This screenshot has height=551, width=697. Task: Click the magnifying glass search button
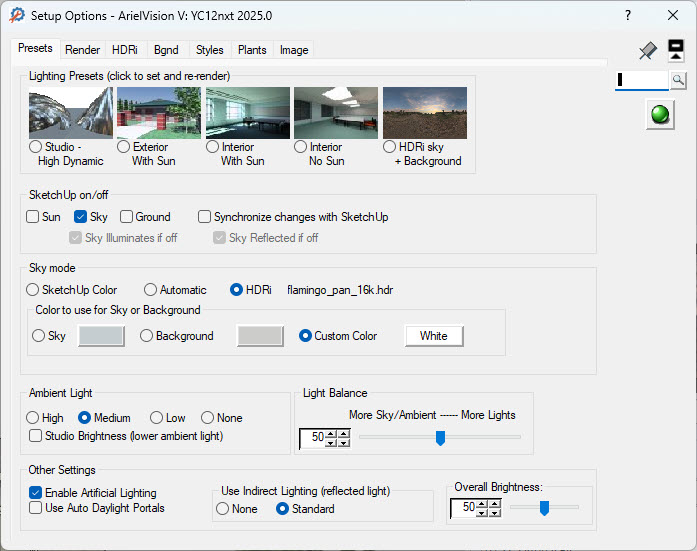(678, 80)
